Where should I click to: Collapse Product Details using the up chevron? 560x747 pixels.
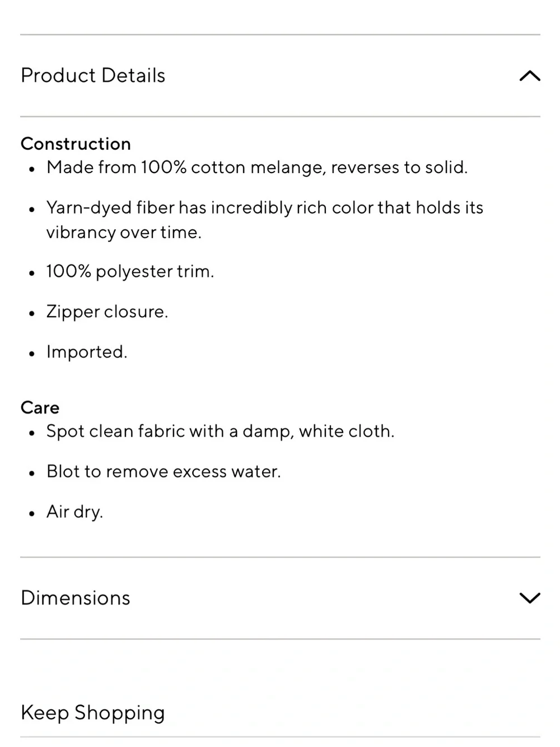tap(529, 76)
